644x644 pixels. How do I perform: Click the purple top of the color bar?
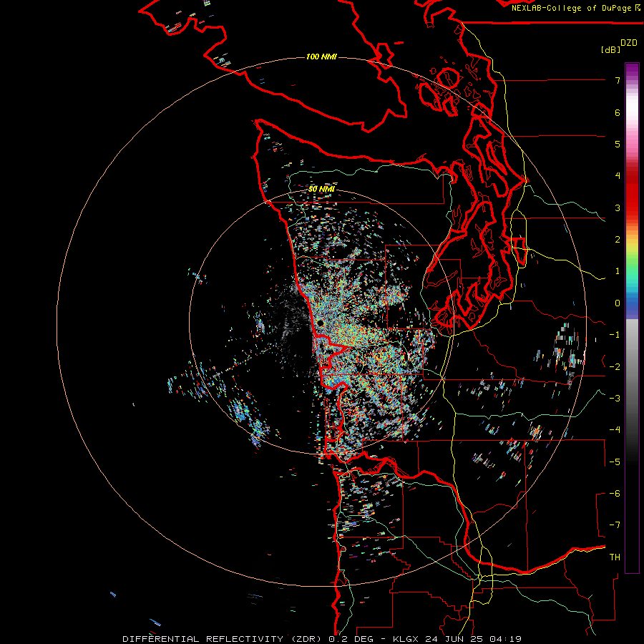click(632, 70)
